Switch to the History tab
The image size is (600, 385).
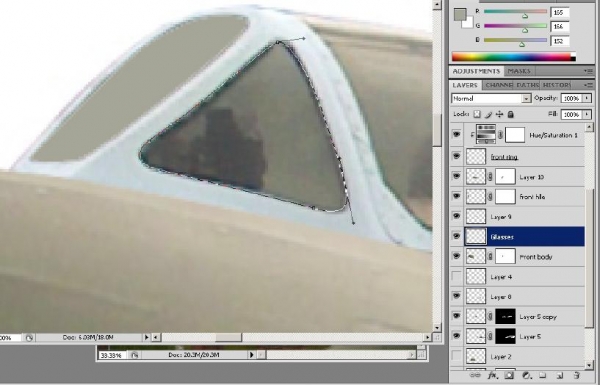click(557, 85)
